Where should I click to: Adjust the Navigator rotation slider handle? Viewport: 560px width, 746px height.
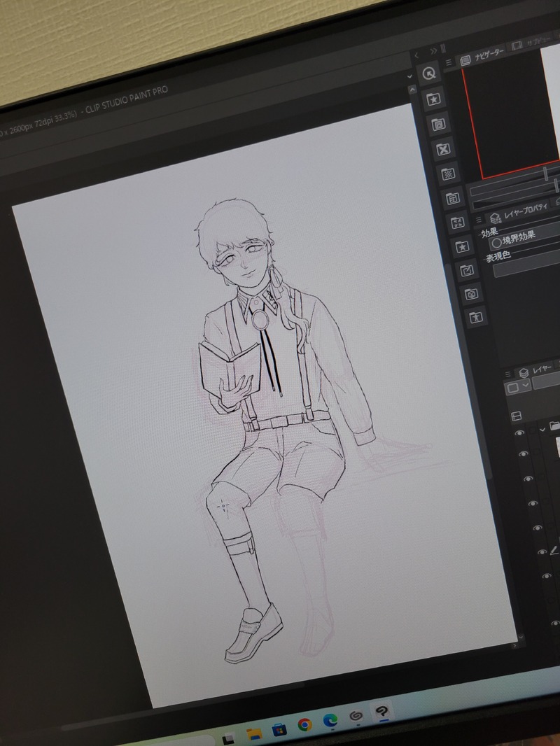[x=556, y=185]
